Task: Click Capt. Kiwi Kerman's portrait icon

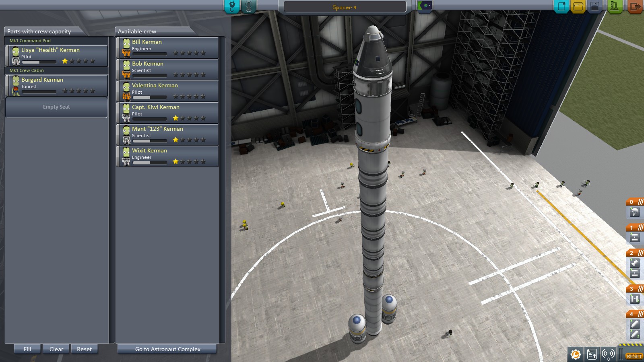Action: click(x=126, y=113)
